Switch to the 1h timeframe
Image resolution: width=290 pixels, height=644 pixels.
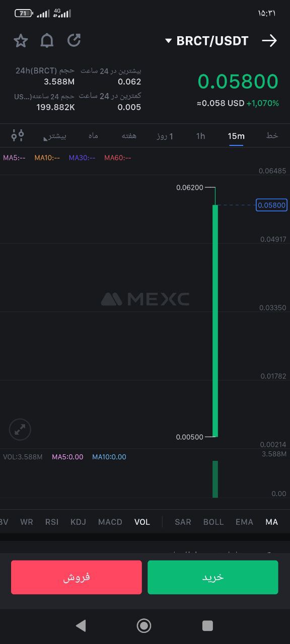click(200, 136)
